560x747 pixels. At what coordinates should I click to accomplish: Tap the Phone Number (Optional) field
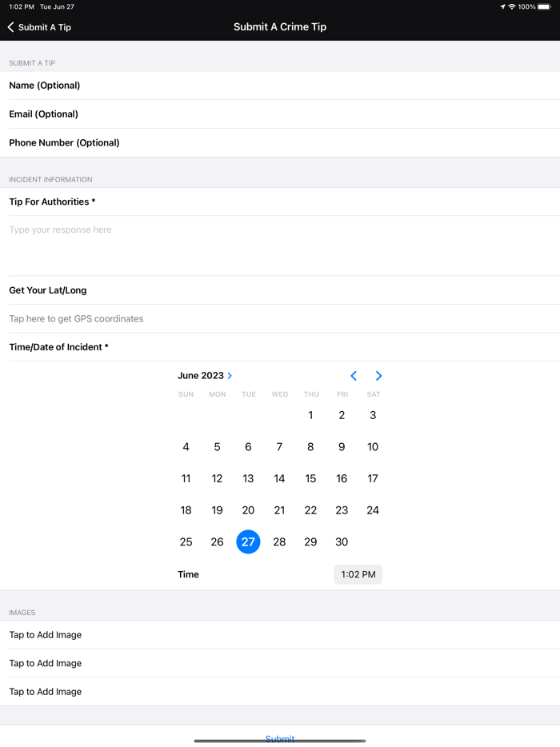coord(280,143)
